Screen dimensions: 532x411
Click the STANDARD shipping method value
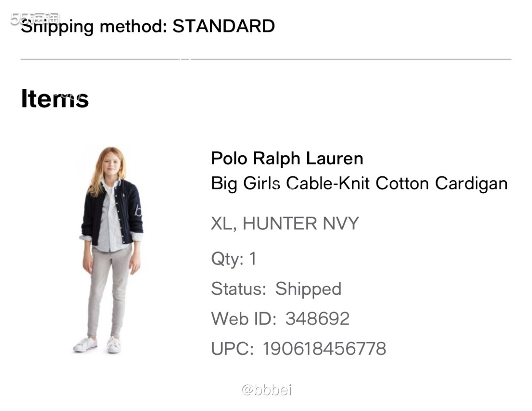[223, 26]
